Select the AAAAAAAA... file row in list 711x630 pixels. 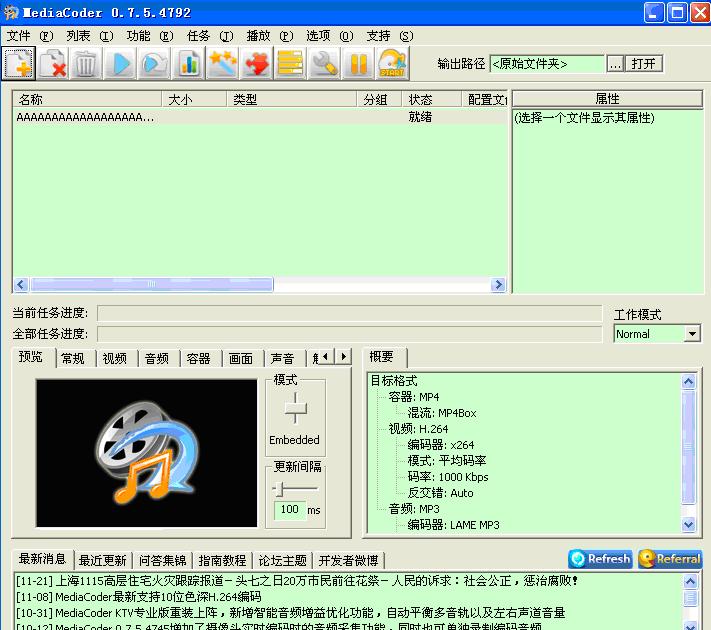click(x=260, y=117)
